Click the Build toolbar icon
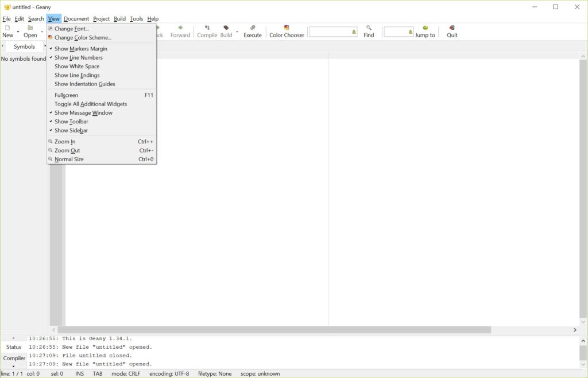588x378 pixels. [x=226, y=28]
